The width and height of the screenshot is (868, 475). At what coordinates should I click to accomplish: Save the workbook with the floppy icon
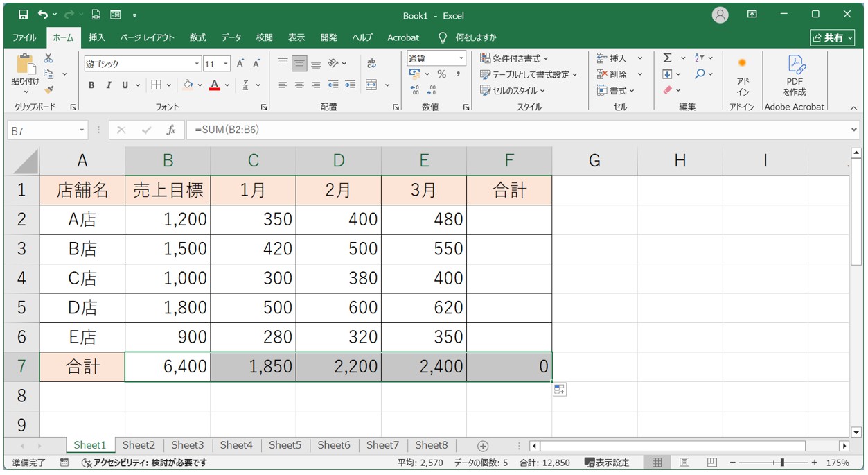point(23,14)
